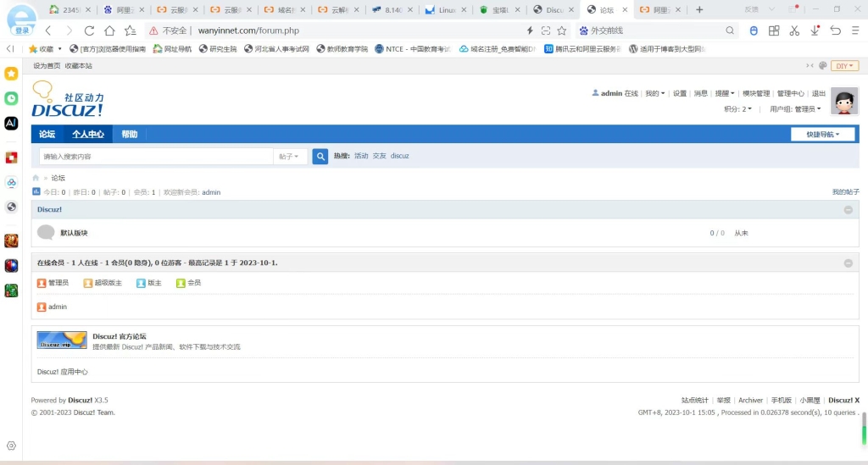868x465 pixels.
Task: Expand the 收藏 bookmarks dropdown arrow
Action: (x=60, y=49)
